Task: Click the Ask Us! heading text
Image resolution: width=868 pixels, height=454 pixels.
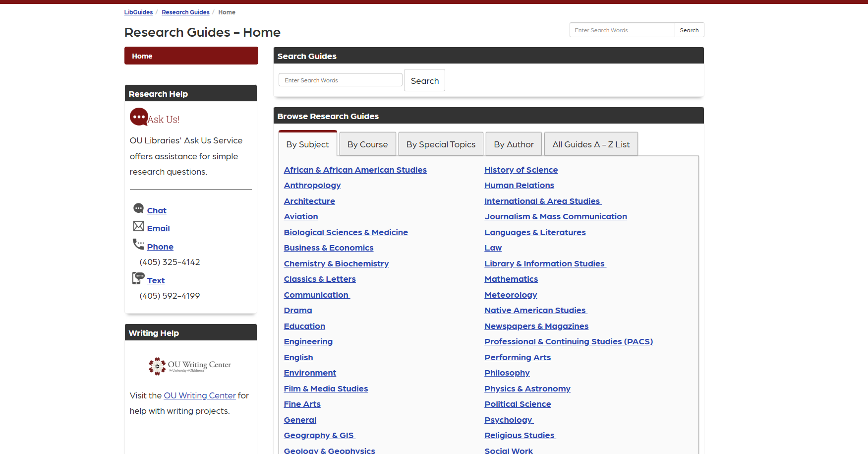Action: [164, 120]
